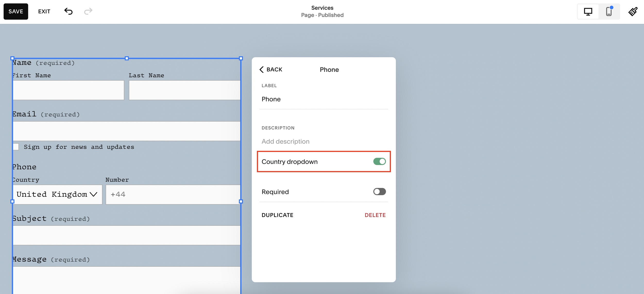Open site styles paintbrush icon
This screenshot has height=294, width=644.
click(633, 12)
